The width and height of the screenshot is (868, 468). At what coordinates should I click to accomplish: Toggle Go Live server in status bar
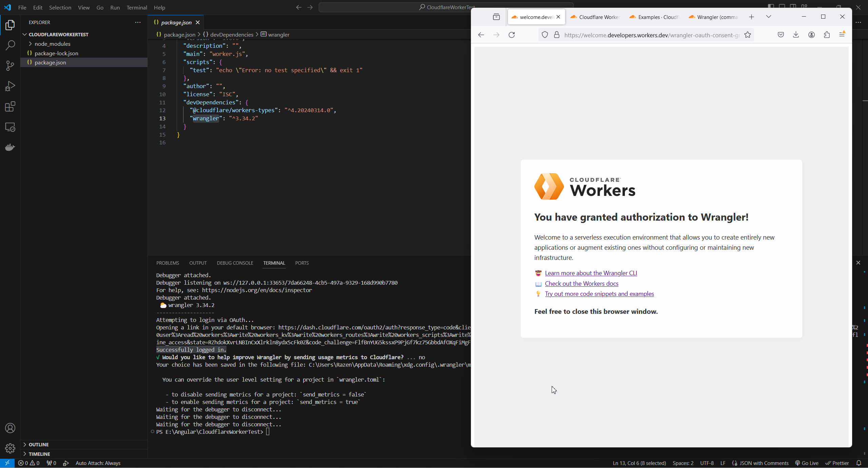point(807,463)
